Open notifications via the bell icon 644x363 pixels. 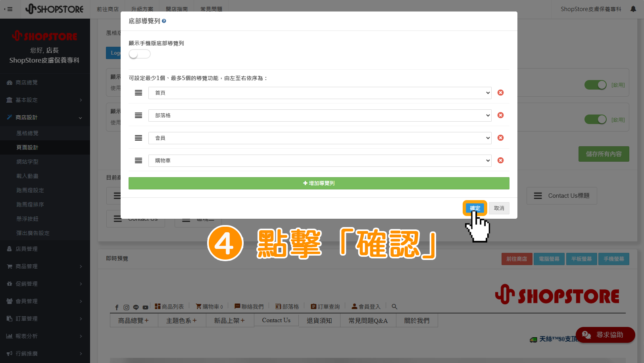coord(633,9)
